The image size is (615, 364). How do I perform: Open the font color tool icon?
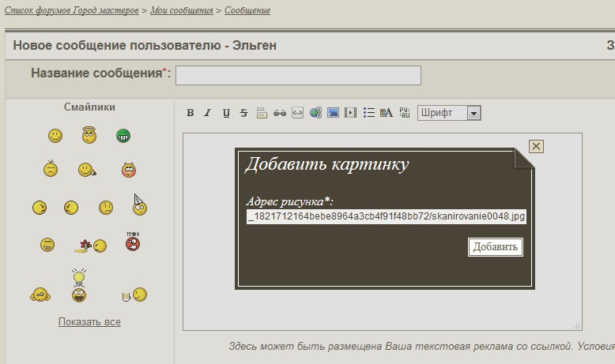(387, 113)
